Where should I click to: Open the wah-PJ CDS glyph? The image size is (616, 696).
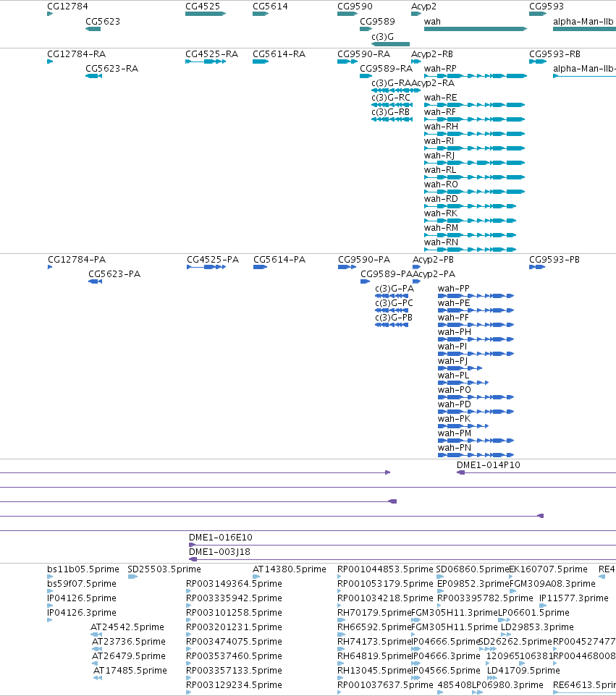pos(460,368)
